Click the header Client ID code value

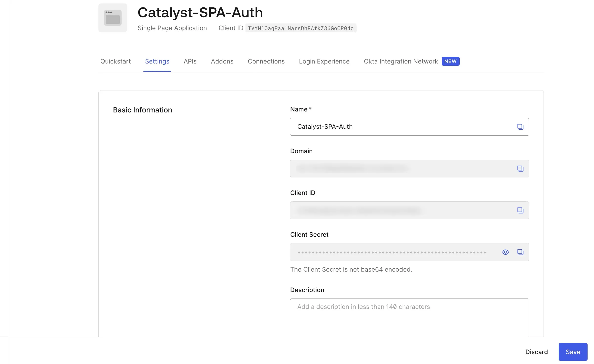300,28
